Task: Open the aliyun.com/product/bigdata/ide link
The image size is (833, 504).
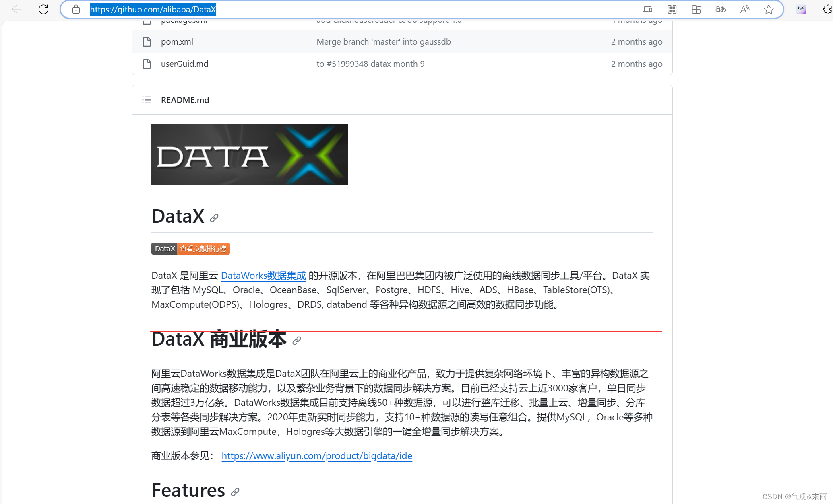Action: tap(317, 456)
